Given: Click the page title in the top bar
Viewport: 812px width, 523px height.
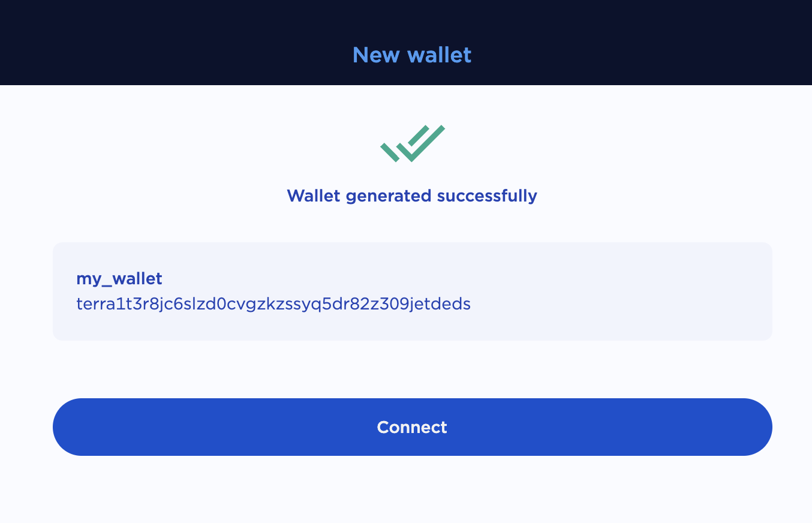Looking at the screenshot, I should 412,55.
